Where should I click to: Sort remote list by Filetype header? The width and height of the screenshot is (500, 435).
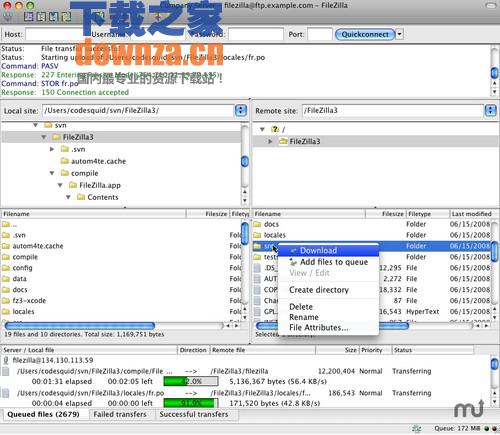(428, 214)
